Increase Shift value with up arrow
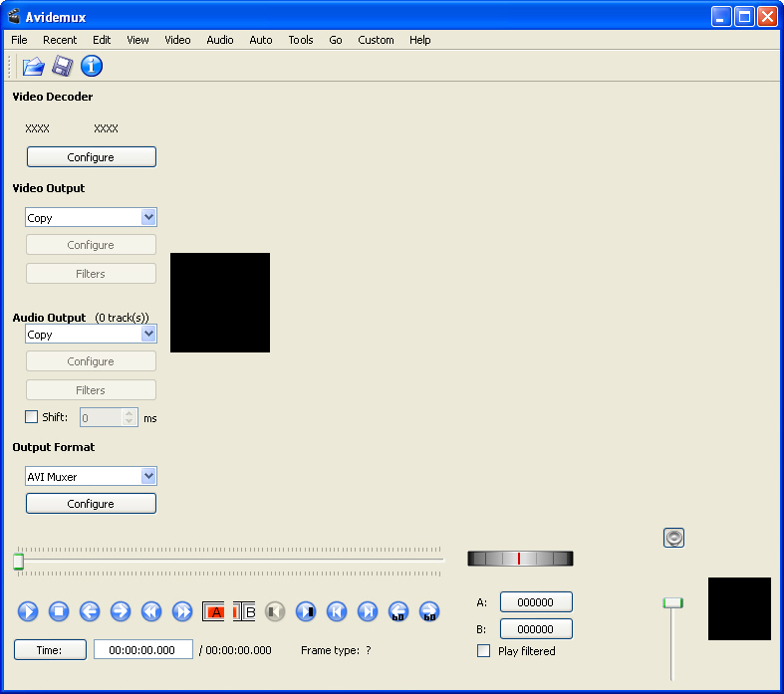Image resolution: width=784 pixels, height=694 pixels. (129, 413)
